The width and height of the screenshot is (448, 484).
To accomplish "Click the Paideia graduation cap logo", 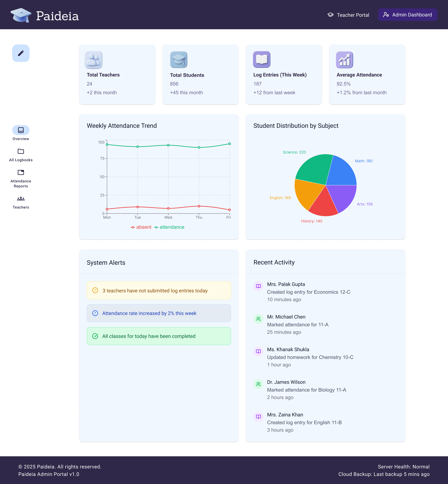I will (21, 15).
